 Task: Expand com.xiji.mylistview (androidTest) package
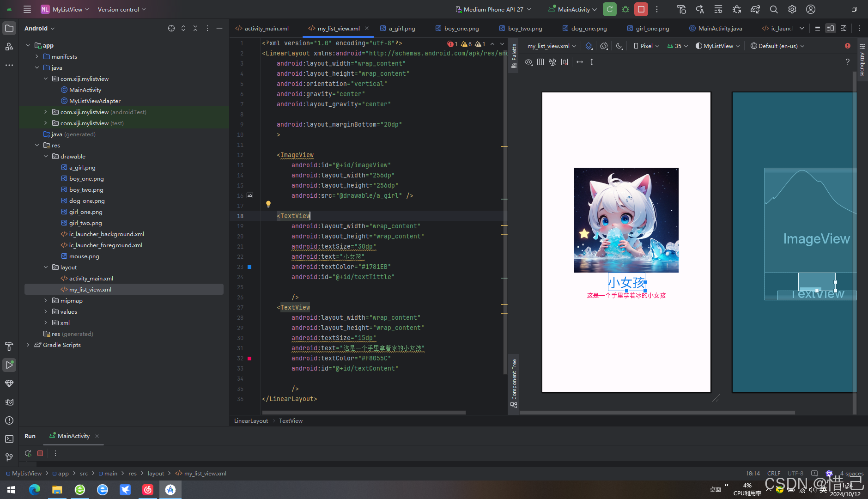coord(46,112)
